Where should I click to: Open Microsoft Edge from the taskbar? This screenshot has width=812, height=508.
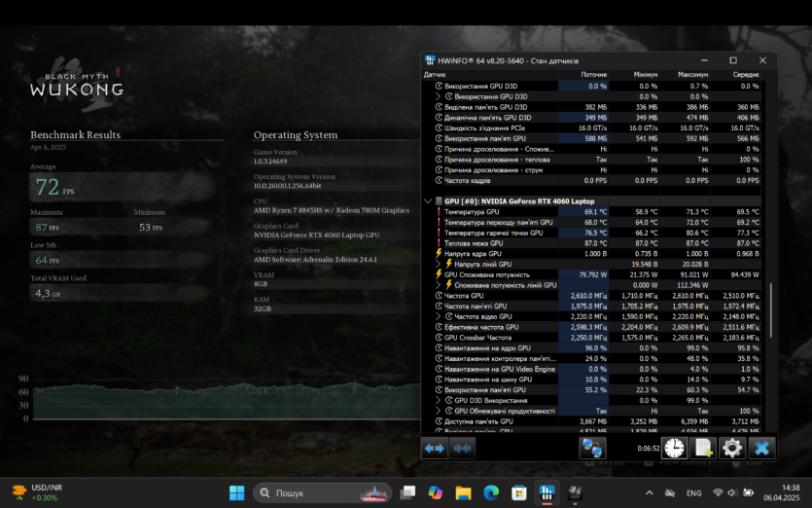point(491,492)
